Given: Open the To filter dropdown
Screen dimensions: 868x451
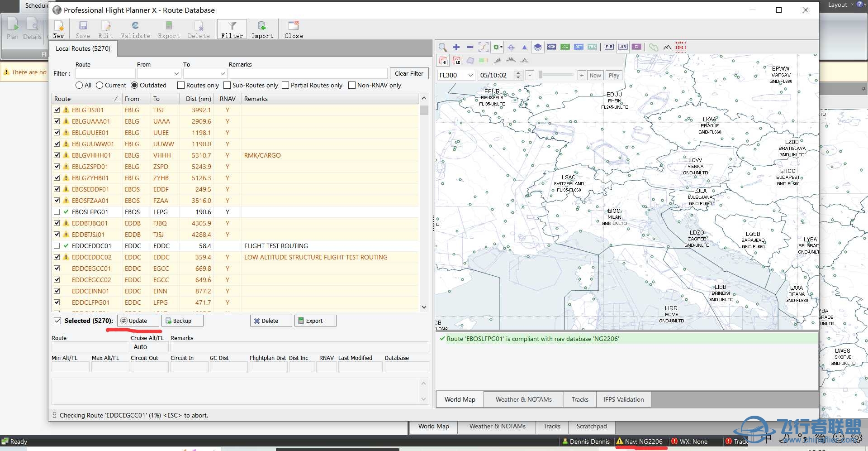Looking at the screenshot, I should (223, 73).
